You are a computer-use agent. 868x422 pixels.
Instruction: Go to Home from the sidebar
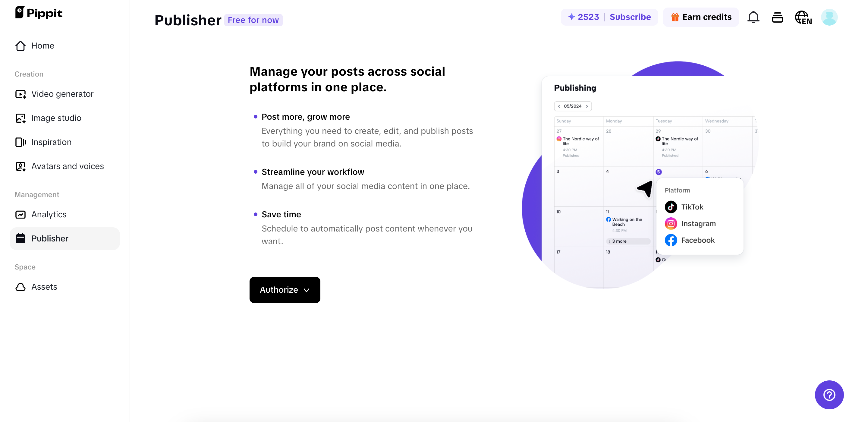coord(43,46)
